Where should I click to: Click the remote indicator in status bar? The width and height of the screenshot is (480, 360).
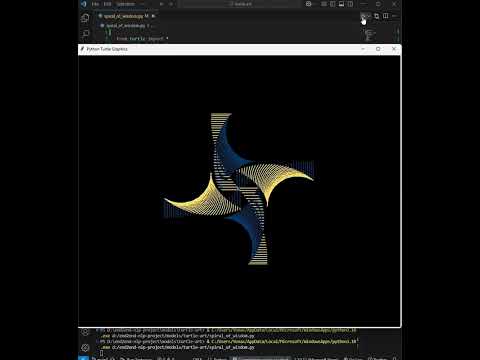84,358
